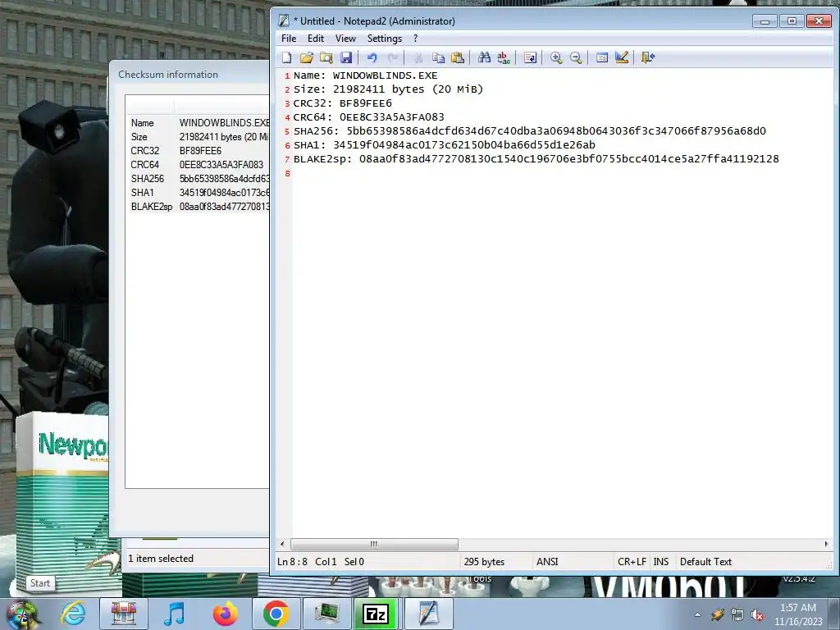
Task: Select the Size row in Checksum information
Action: tap(199, 137)
